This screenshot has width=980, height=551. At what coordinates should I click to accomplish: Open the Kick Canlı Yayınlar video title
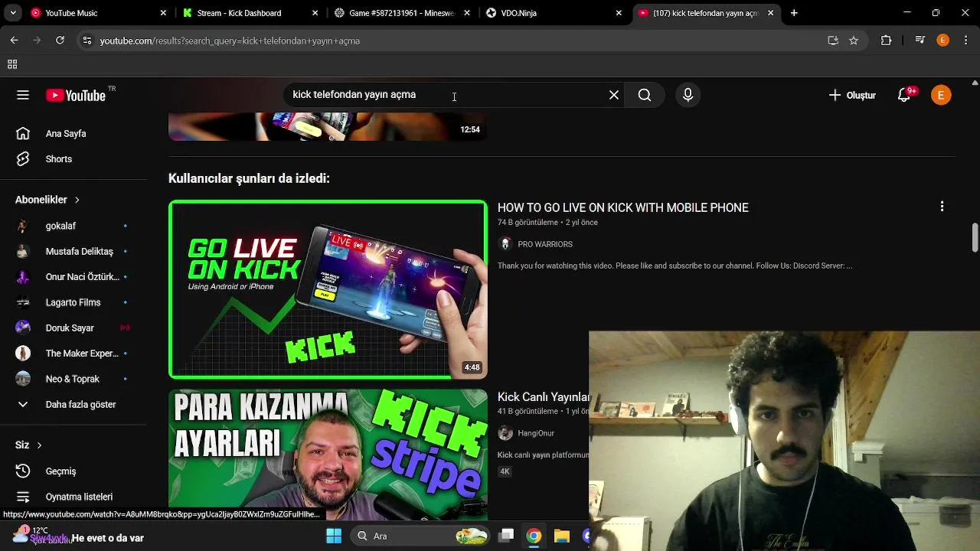pyautogui.click(x=544, y=397)
